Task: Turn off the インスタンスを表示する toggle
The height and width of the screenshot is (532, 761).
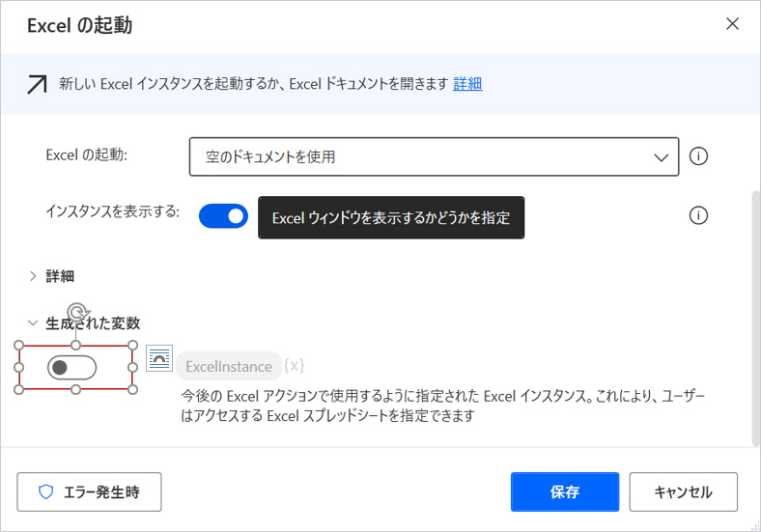Action: pyautogui.click(x=223, y=215)
